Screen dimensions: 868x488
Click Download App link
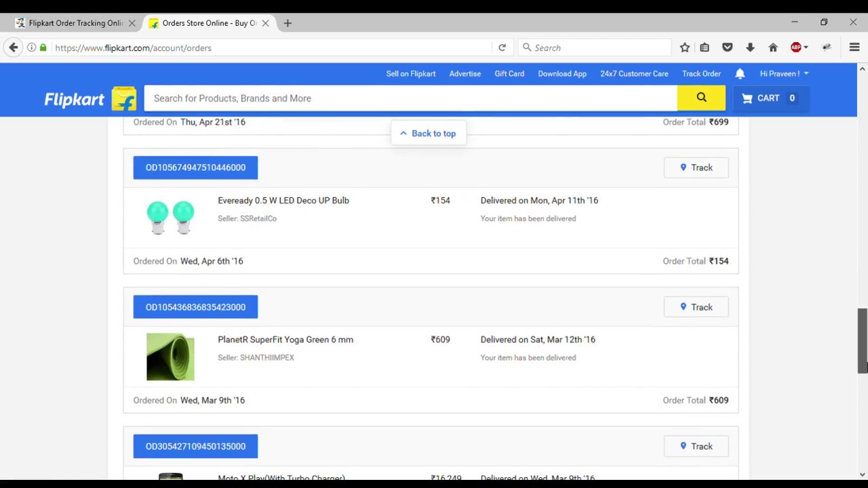pyautogui.click(x=562, y=73)
